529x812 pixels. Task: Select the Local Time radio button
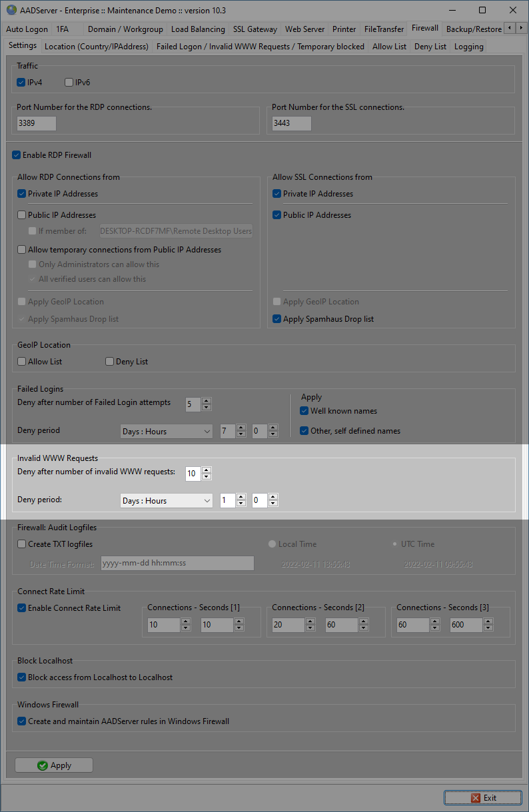[272, 544]
